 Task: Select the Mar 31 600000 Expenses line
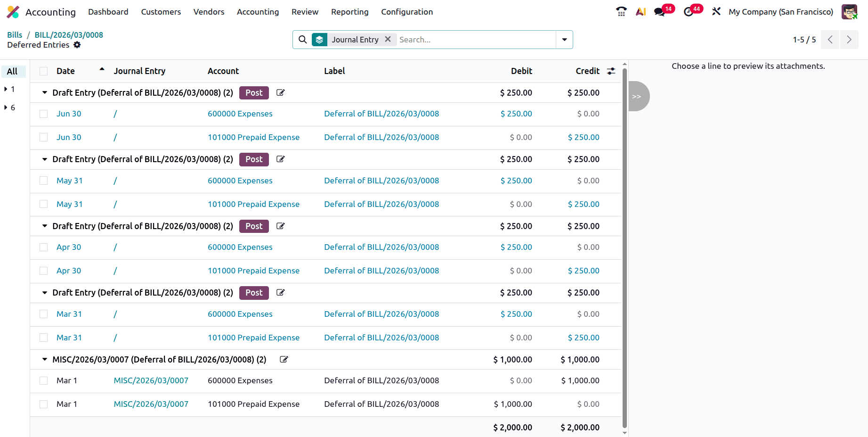tap(44, 314)
